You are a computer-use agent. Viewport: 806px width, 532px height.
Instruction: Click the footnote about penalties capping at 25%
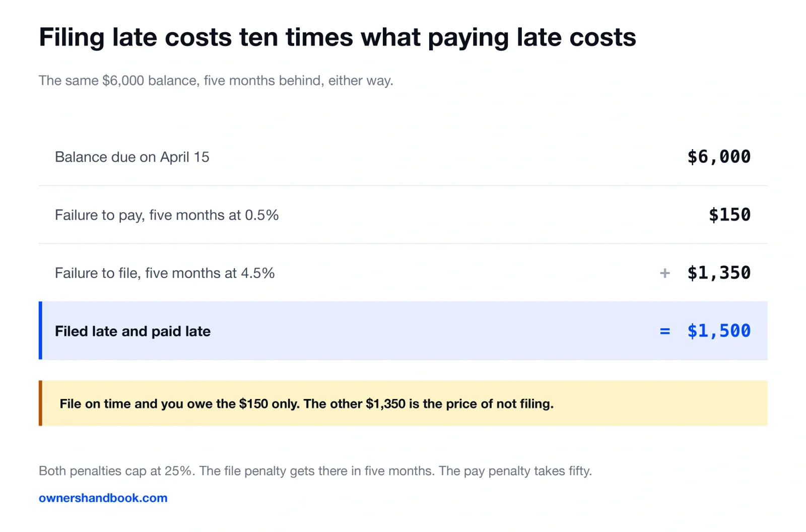click(315, 471)
